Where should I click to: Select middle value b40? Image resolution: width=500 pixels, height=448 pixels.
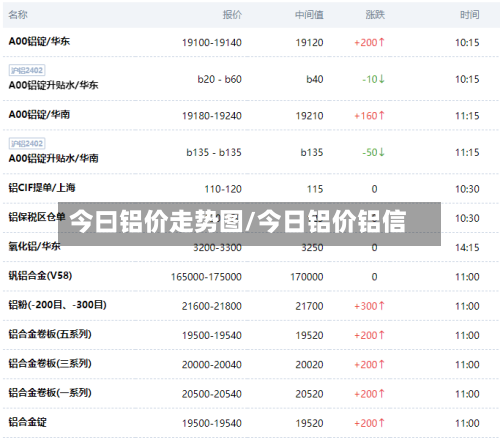point(315,79)
